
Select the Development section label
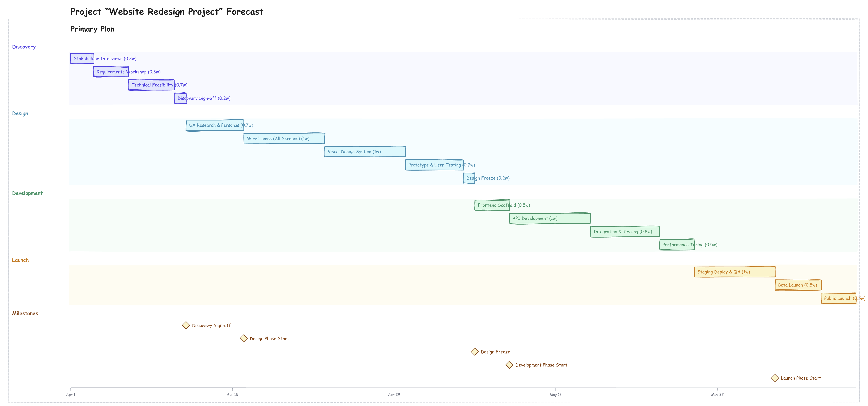tap(27, 193)
